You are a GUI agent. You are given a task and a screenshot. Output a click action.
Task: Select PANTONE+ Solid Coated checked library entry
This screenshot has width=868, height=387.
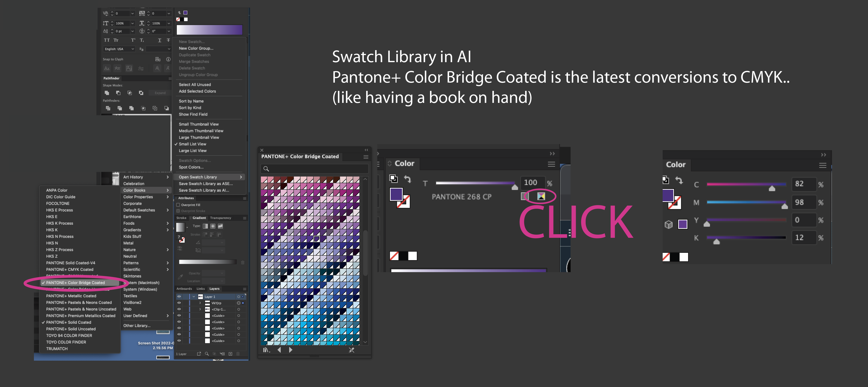click(68, 322)
